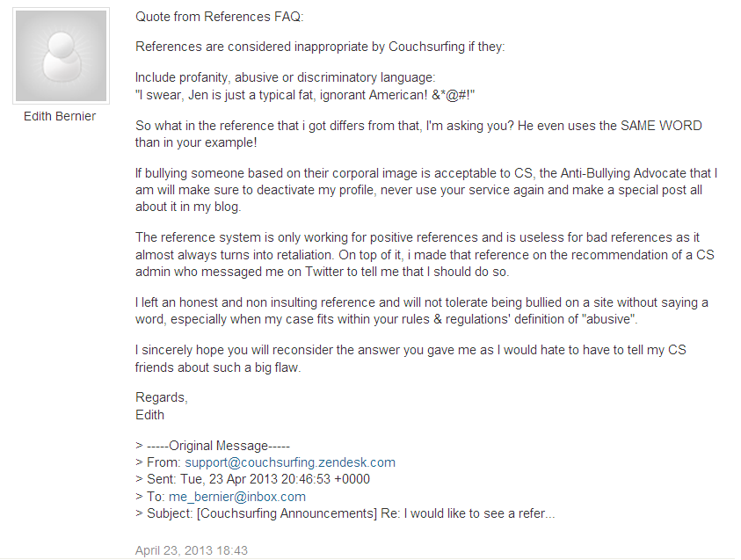The image size is (741, 560).
Task: Click the 'Quote from References FAQ:' line
Action: (x=219, y=17)
